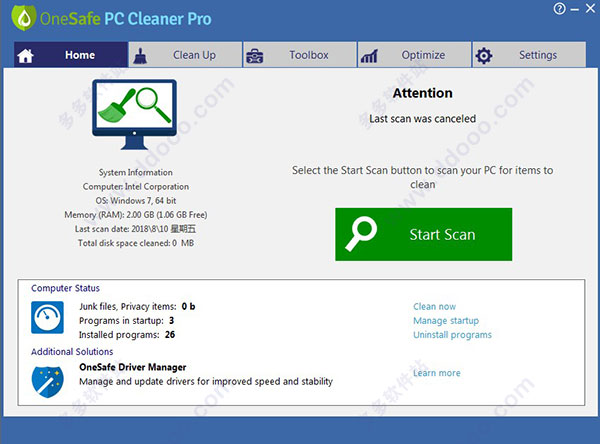This screenshot has width=600, height=444.
Task: Click the gear Settings icon
Action: click(484, 56)
